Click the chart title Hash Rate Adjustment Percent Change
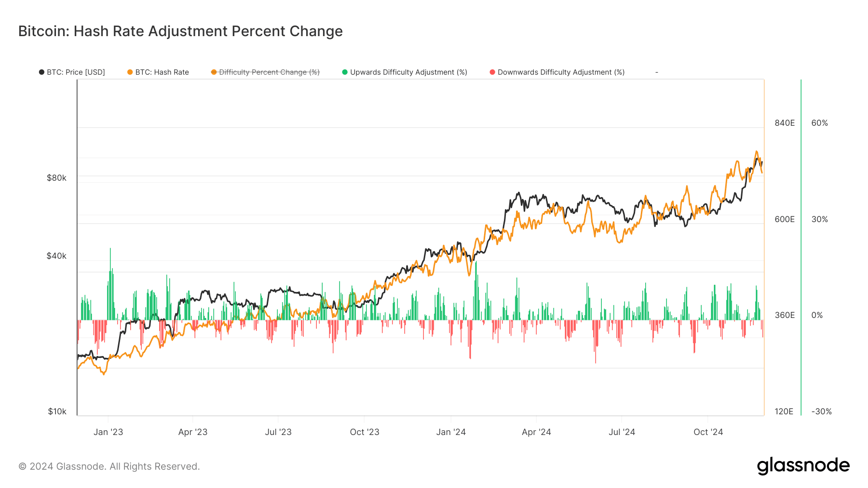Viewport: 868px width, 488px height. pyautogui.click(x=180, y=31)
